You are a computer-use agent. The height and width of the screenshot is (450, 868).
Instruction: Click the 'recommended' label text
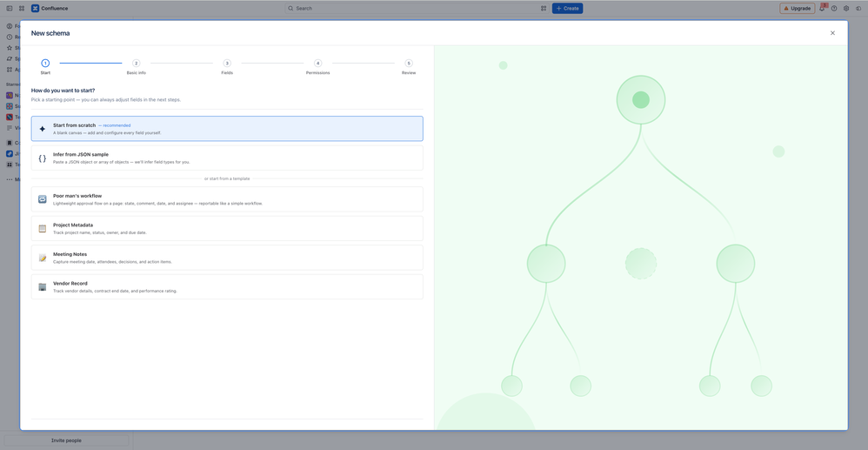pyautogui.click(x=117, y=125)
